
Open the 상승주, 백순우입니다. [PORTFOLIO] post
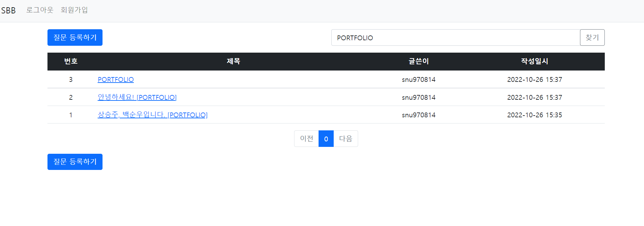tap(152, 115)
